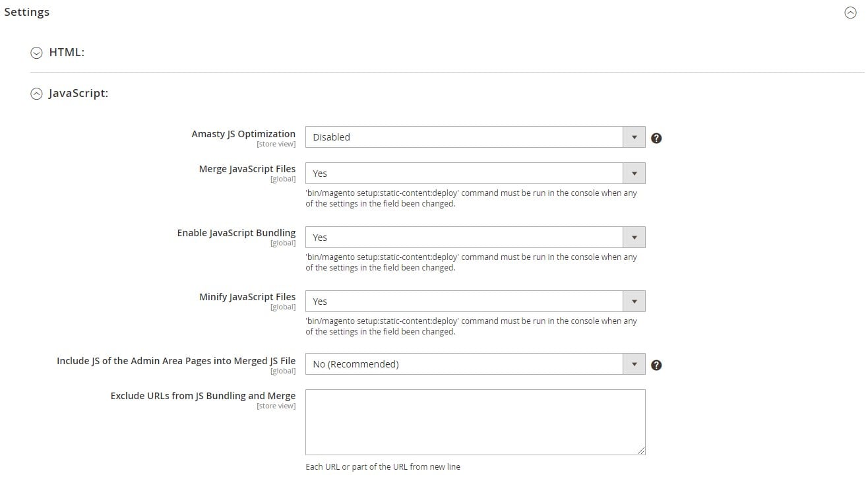The width and height of the screenshot is (868, 477).
Task: Click the Minify JavaScript Files label
Action: point(247,297)
